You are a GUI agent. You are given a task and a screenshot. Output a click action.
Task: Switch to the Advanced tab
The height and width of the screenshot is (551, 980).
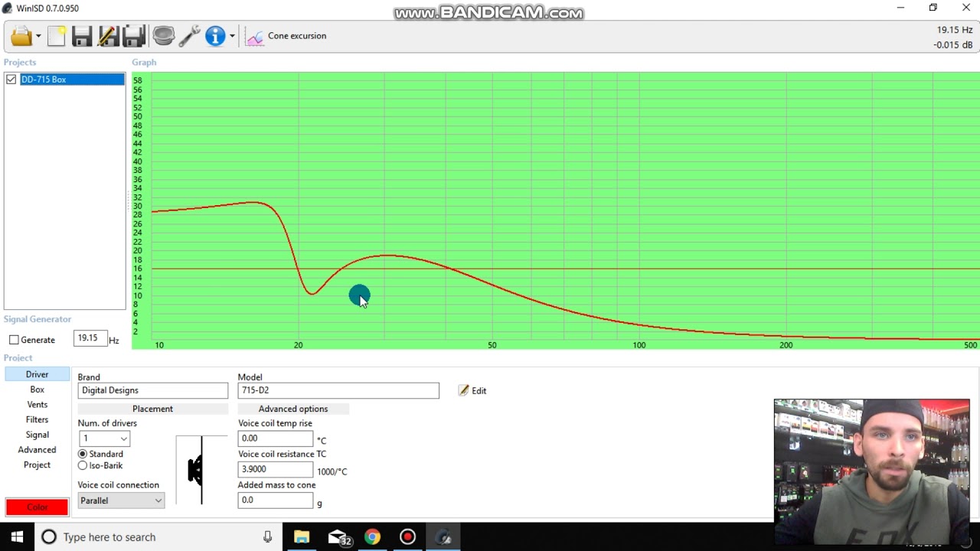tap(37, 450)
